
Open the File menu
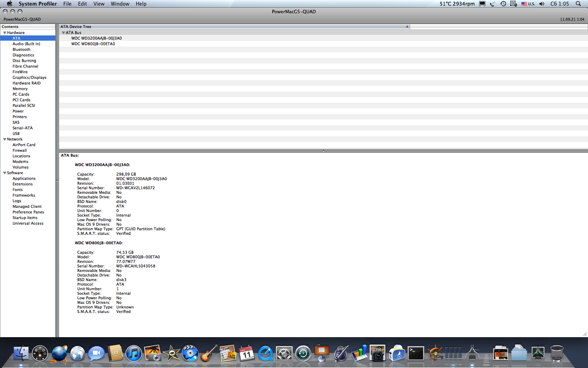point(67,4)
